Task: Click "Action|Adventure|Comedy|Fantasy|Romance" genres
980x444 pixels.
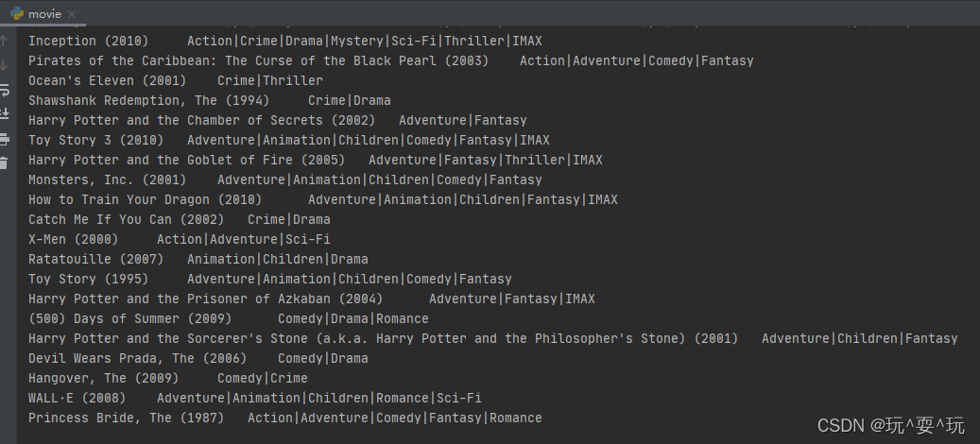Action: [395, 418]
